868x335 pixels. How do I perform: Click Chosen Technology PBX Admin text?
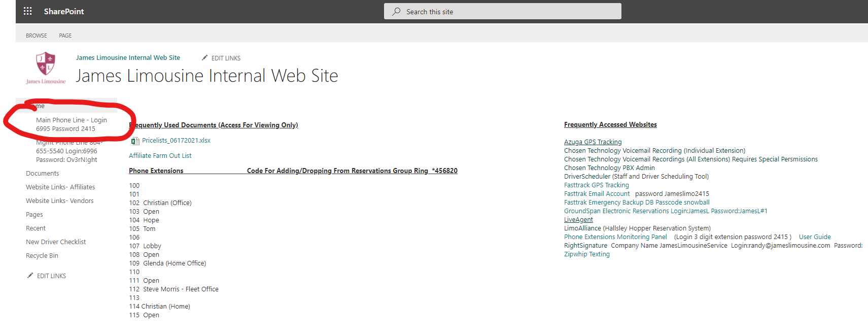(609, 168)
